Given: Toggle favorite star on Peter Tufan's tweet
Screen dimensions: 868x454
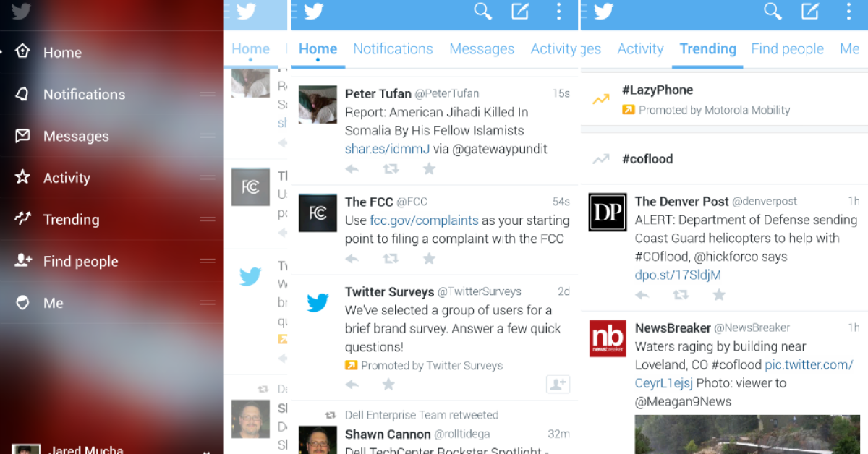Looking at the screenshot, I should tap(429, 169).
